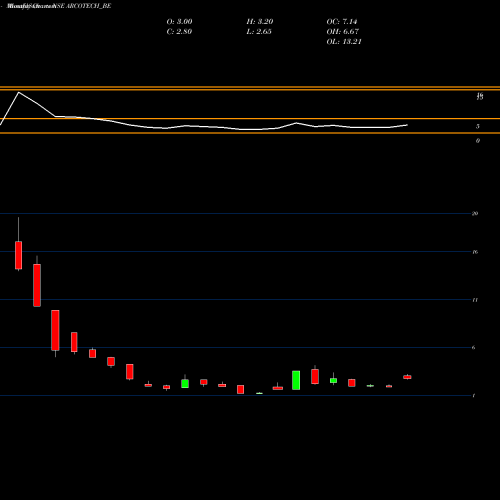This screenshot has height=500, width=500.
Task: Select the close value C: 2.80
Action: pos(179,32)
